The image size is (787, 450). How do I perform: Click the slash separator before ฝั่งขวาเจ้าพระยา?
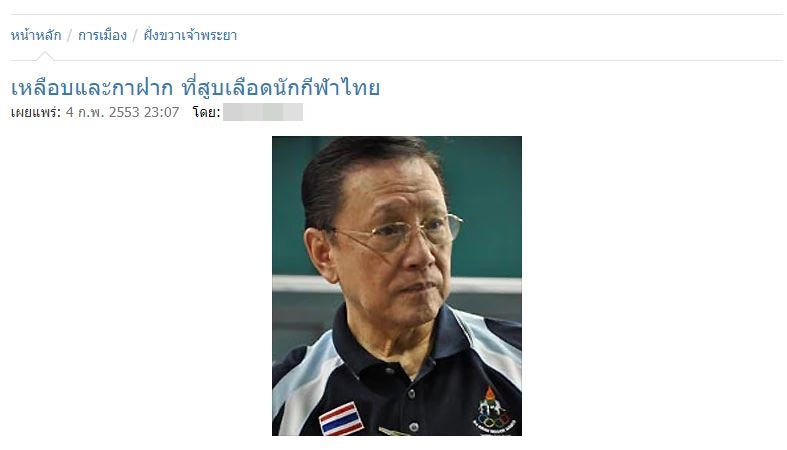click(135, 36)
